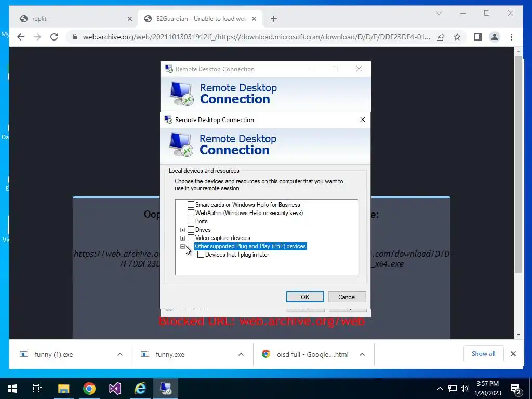Open Google Chrome from taskbar
The height and width of the screenshot is (399, 532).
tap(89, 389)
